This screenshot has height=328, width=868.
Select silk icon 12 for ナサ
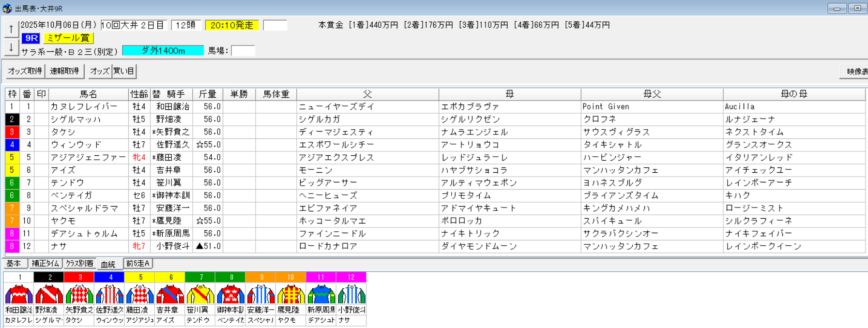[351, 294]
